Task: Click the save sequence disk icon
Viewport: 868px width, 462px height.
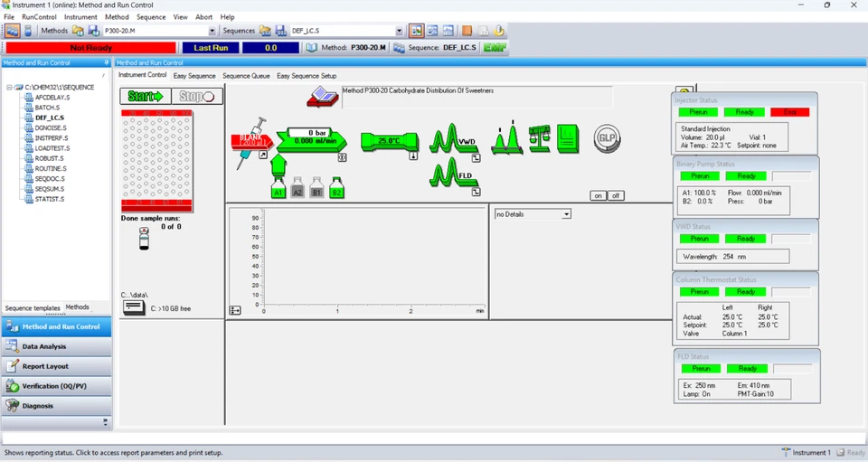Action: click(x=280, y=31)
